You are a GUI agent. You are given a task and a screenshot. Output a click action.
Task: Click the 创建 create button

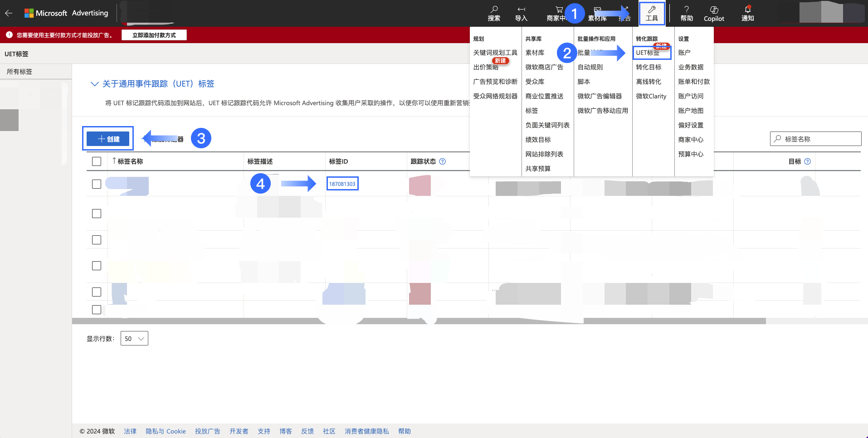pyautogui.click(x=108, y=139)
